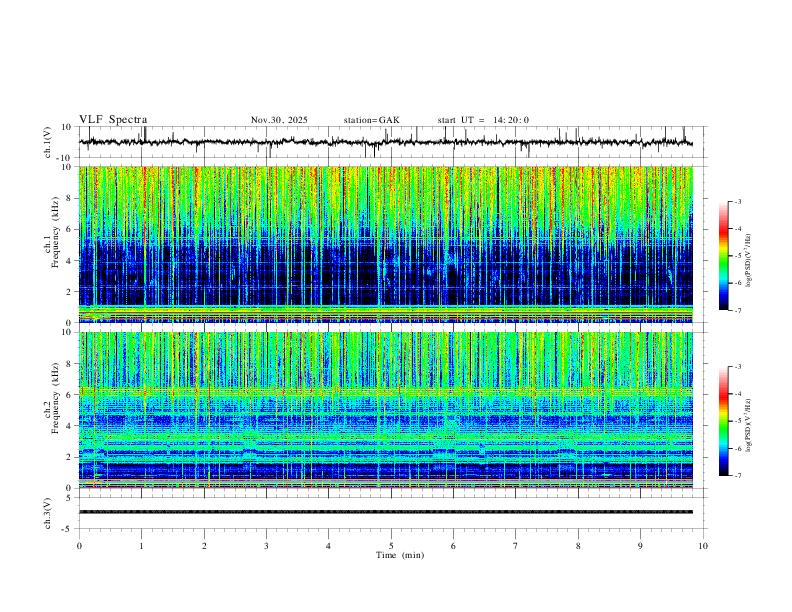
Task: Click the ch.1 color bar log(PSD) unit label
Action: (749, 261)
